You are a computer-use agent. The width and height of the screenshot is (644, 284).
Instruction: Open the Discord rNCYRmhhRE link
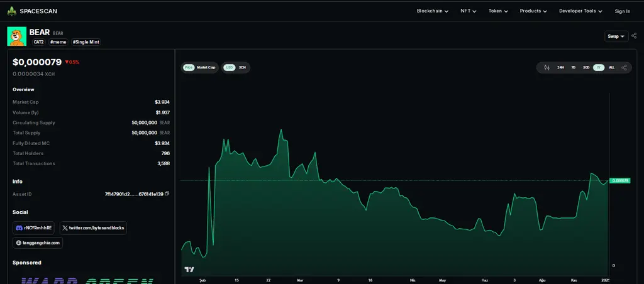tap(33, 228)
